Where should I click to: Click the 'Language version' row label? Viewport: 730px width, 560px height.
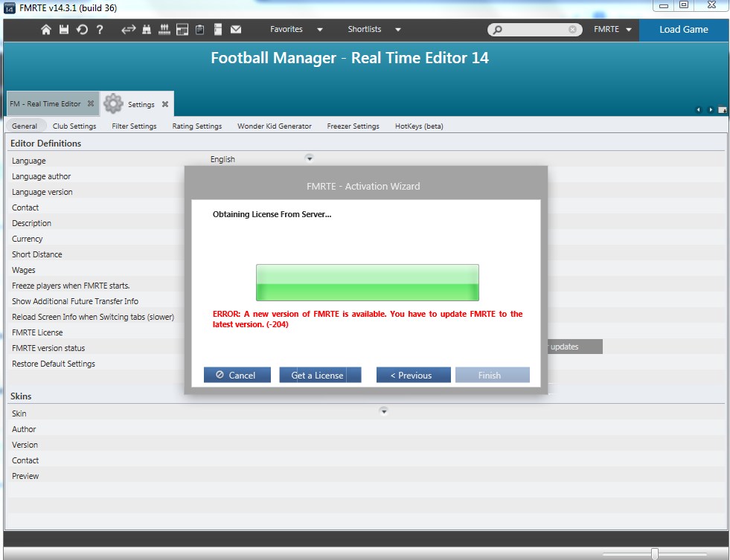click(x=42, y=192)
